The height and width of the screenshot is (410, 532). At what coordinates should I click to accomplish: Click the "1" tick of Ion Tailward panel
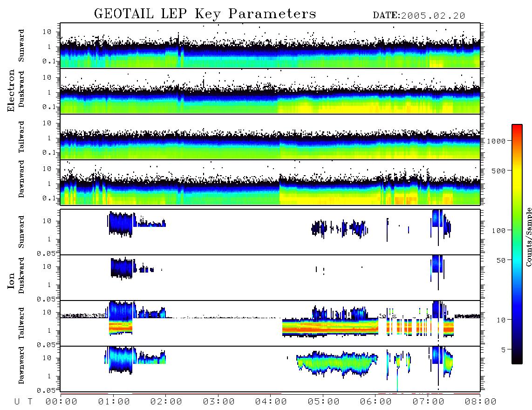49,331
